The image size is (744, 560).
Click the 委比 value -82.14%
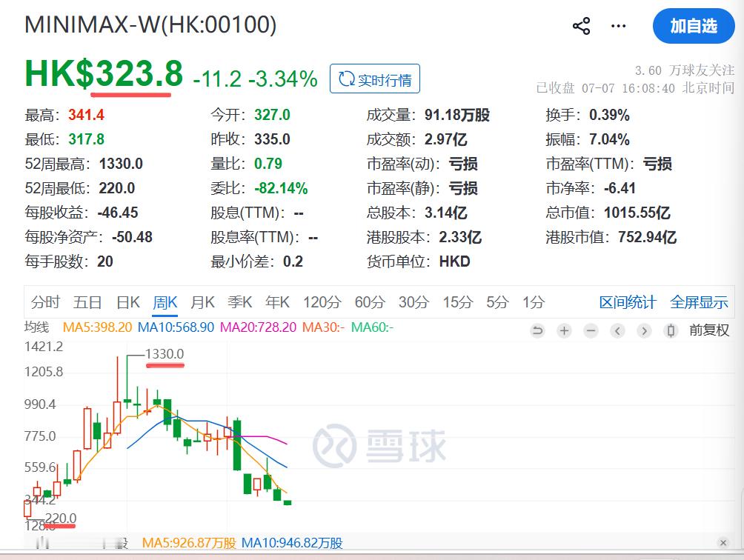pyautogui.click(x=281, y=188)
